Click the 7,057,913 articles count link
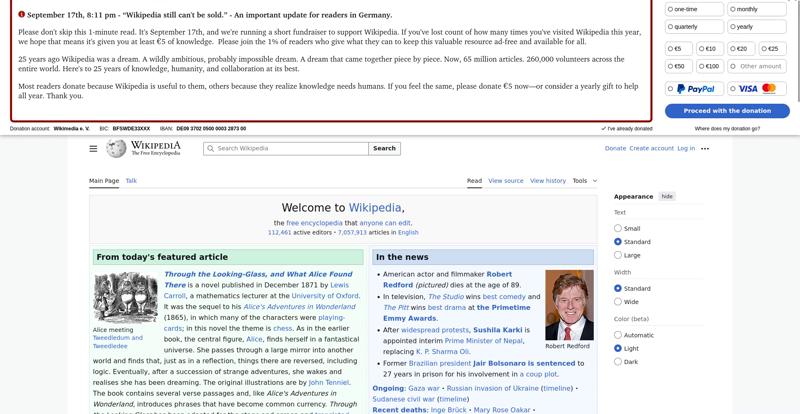This screenshot has height=414, width=800. pos(352,232)
